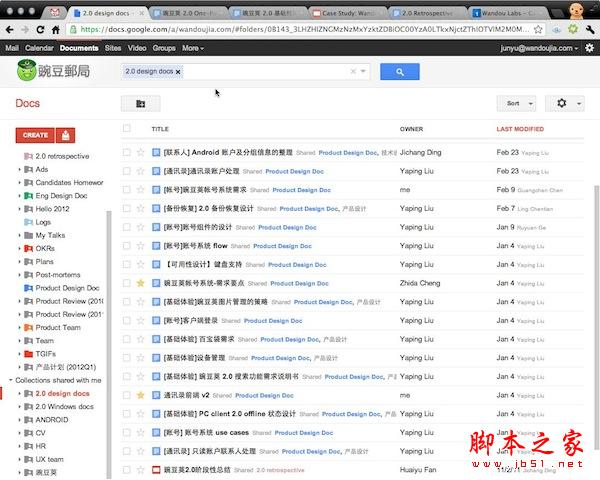Click the blue search magnifier button
Image resolution: width=600 pixels, height=480 pixels.
click(x=399, y=72)
